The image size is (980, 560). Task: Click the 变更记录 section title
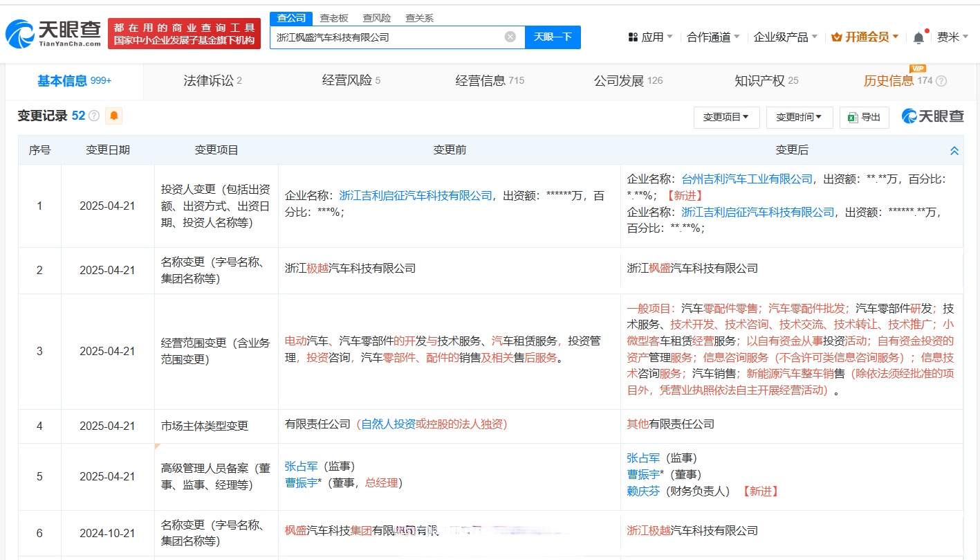pyautogui.click(x=42, y=116)
